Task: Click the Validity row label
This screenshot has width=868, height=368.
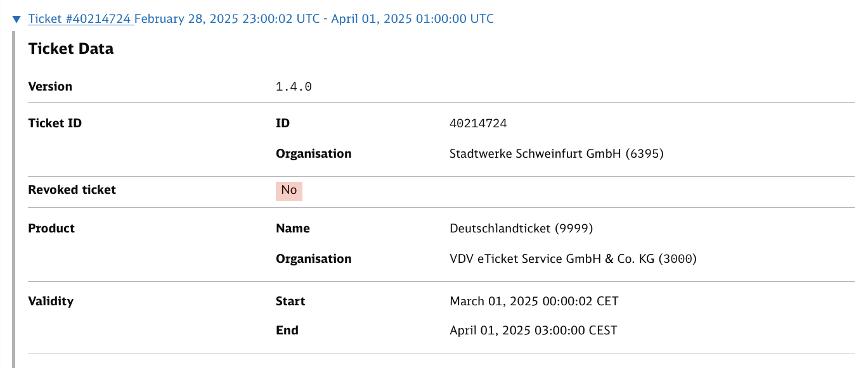Action: (x=51, y=301)
